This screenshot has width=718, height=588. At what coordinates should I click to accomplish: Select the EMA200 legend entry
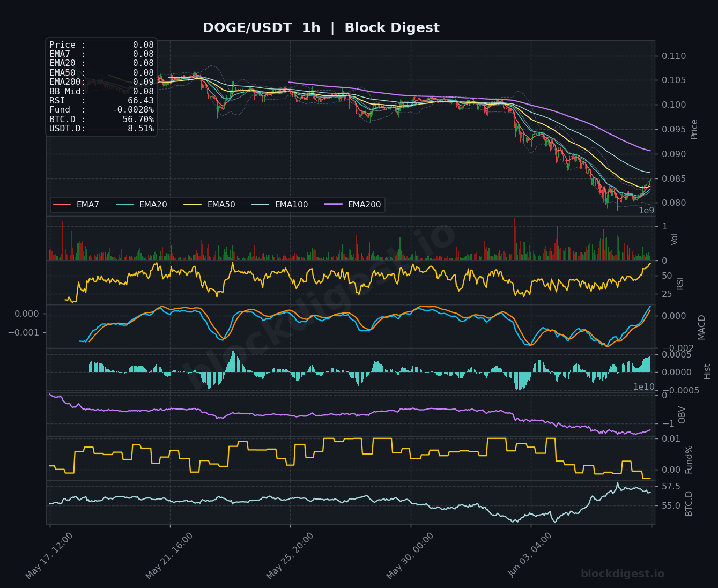353,205
